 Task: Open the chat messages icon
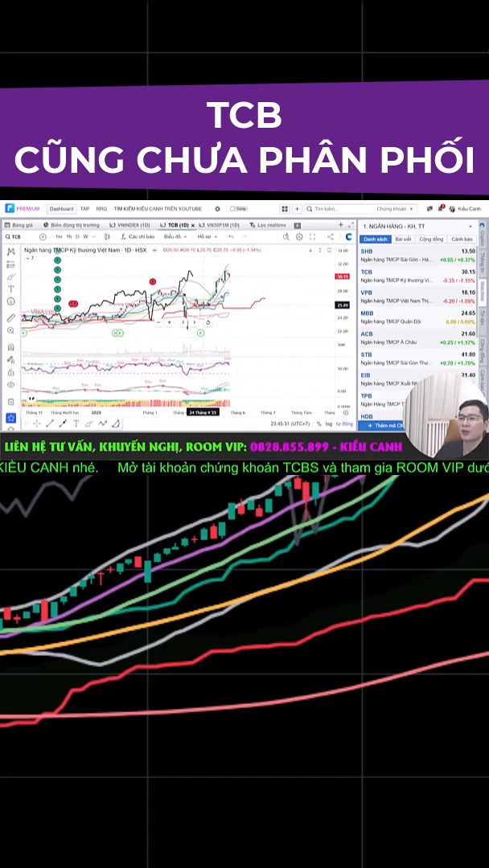429,209
